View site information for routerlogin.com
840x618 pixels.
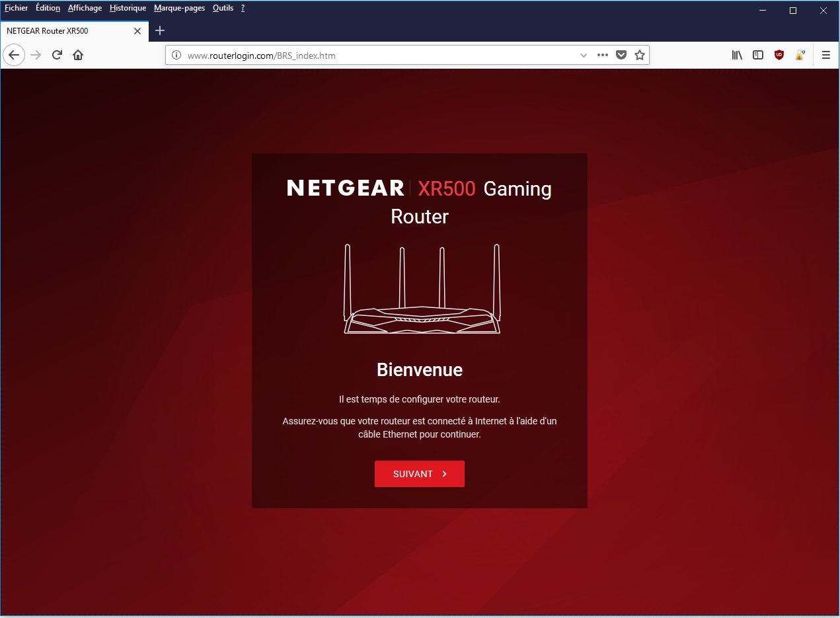[175, 55]
